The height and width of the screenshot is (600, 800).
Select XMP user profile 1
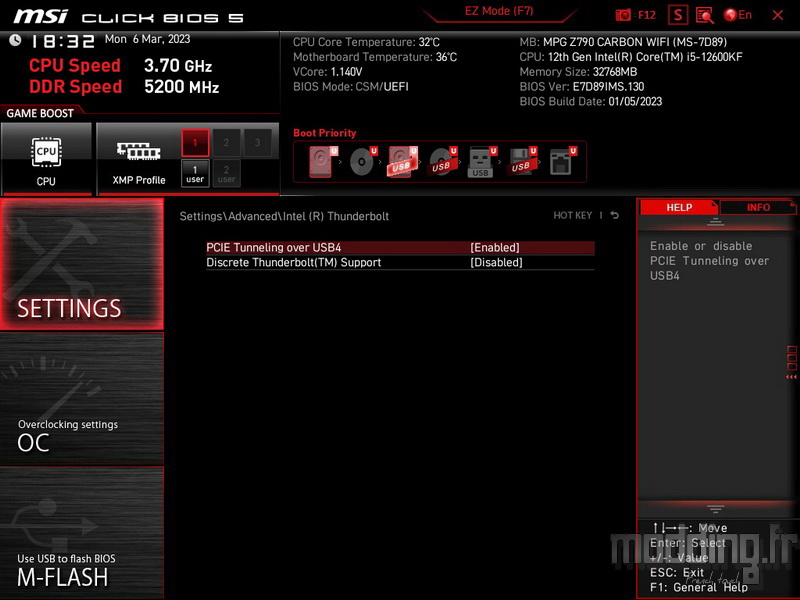(x=195, y=173)
